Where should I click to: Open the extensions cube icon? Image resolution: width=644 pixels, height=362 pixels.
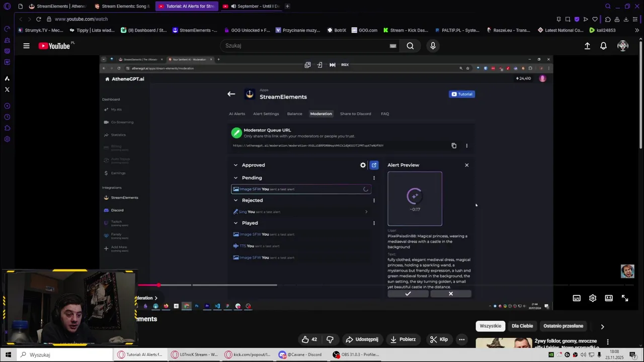coord(608,19)
